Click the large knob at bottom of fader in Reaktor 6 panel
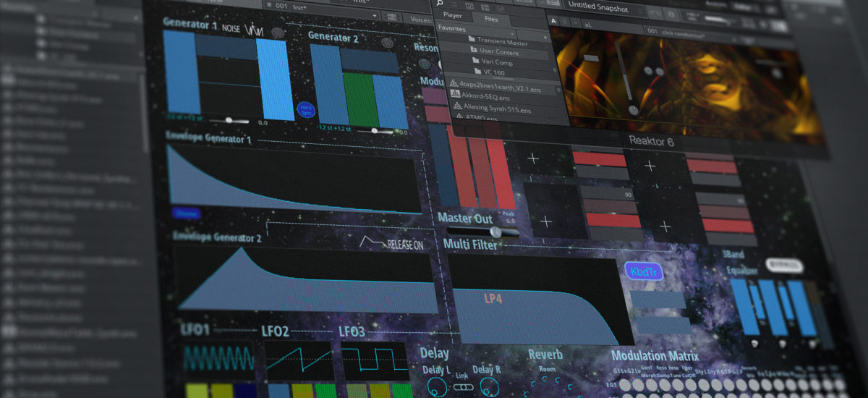This screenshot has height=398, width=868. tap(634, 110)
